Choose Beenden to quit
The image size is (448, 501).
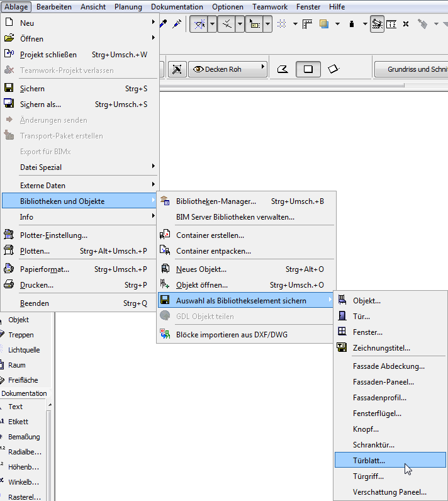(79, 303)
